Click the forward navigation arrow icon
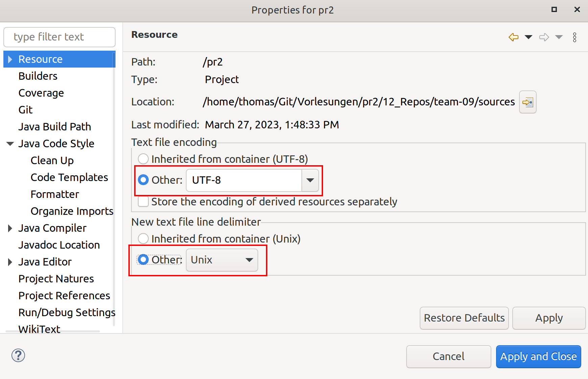The image size is (588, 379). (544, 37)
